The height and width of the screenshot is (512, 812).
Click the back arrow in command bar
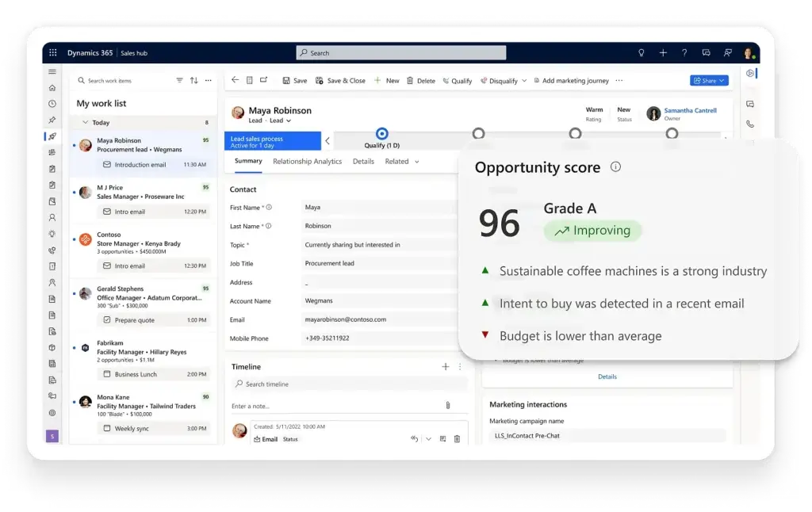click(235, 80)
